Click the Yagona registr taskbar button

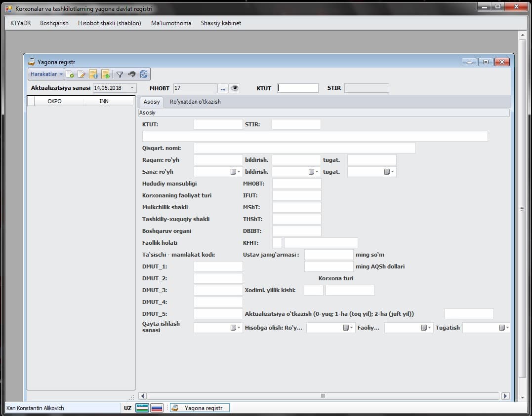tap(199, 408)
